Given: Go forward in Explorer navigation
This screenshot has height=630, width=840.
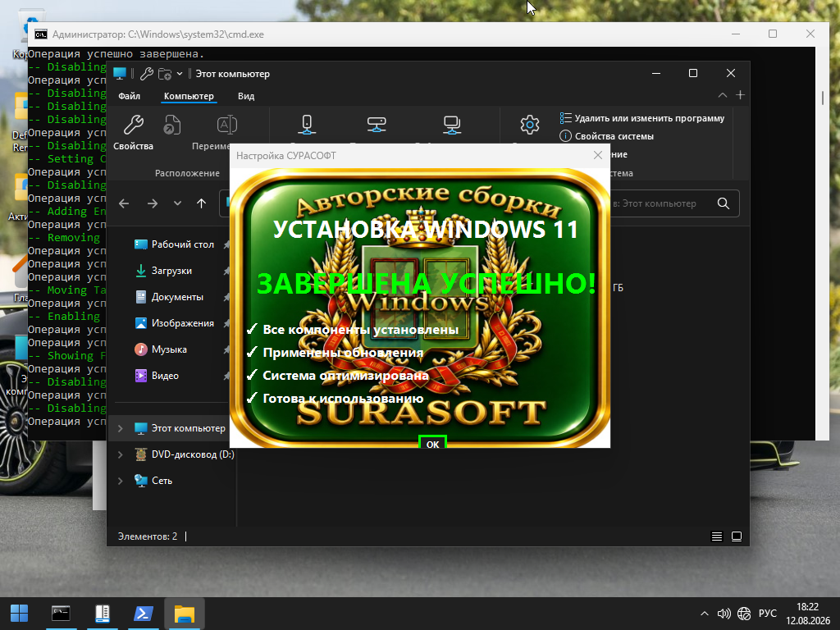Looking at the screenshot, I should point(152,203).
